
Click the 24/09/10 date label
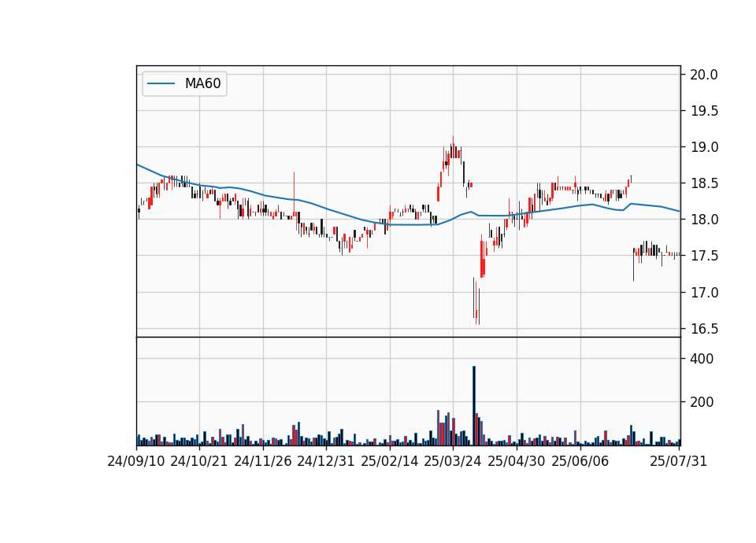pyautogui.click(x=136, y=461)
